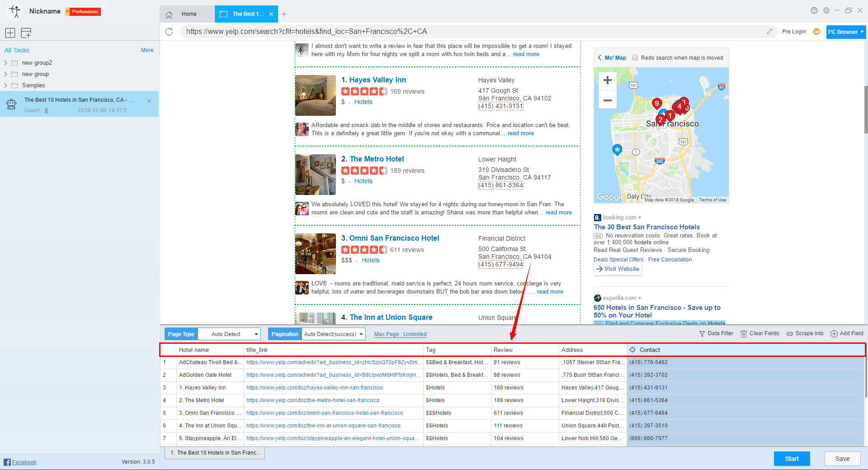Toggle Redo search when map is moved
The image size is (868, 470).
pos(635,58)
